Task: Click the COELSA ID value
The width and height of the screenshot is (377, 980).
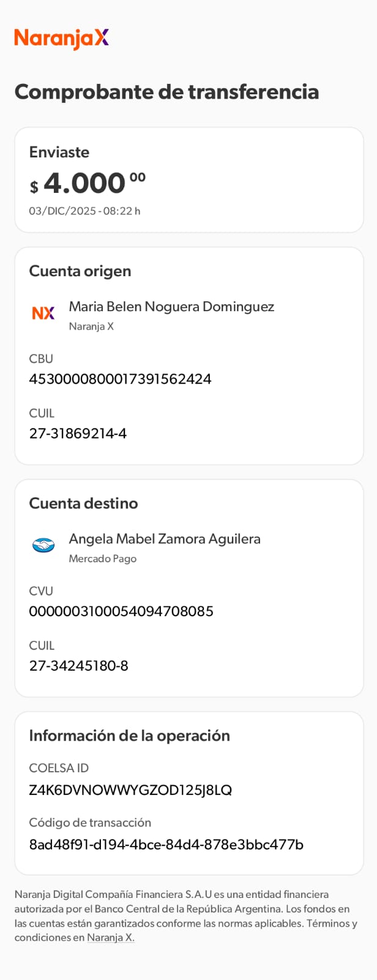Action: (x=130, y=790)
